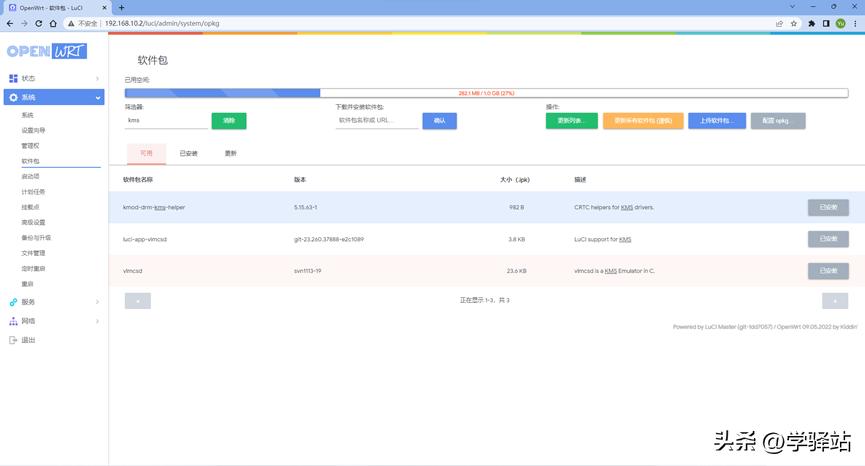Viewport: 865px width, 466px height.
Task: Switch to the 可用 tab
Action: 146,153
